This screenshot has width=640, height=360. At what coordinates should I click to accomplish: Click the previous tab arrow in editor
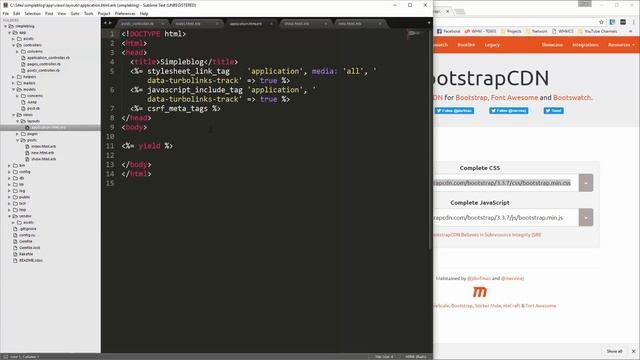(105, 23)
